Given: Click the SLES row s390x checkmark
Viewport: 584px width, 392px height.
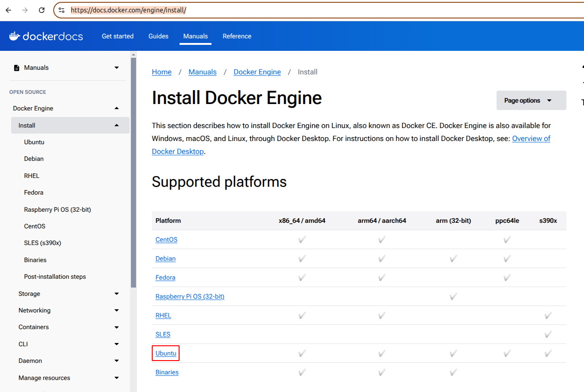Looking at the screenshot, I should (x=548, y=334).
